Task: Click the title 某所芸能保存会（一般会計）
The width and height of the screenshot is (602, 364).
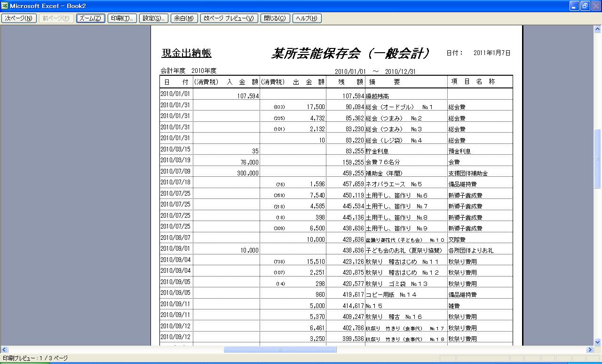Action: click(x=351, y=53)
